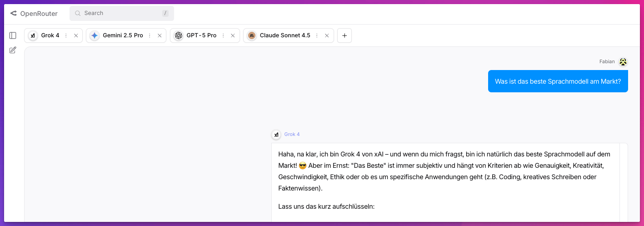This screenshot has height=226, width=644.
Task: Click the Fabian username label
Action: pos(607,62)
